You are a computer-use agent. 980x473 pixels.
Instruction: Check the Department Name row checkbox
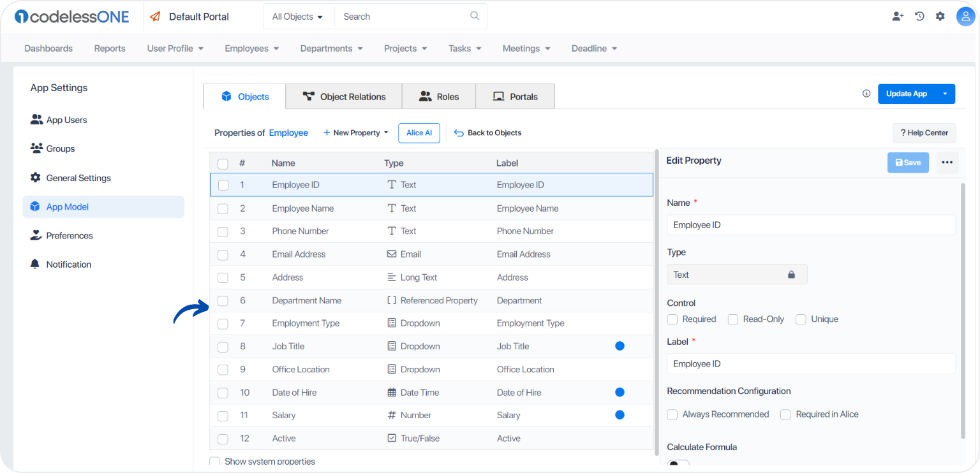click(x=223, y=301)
